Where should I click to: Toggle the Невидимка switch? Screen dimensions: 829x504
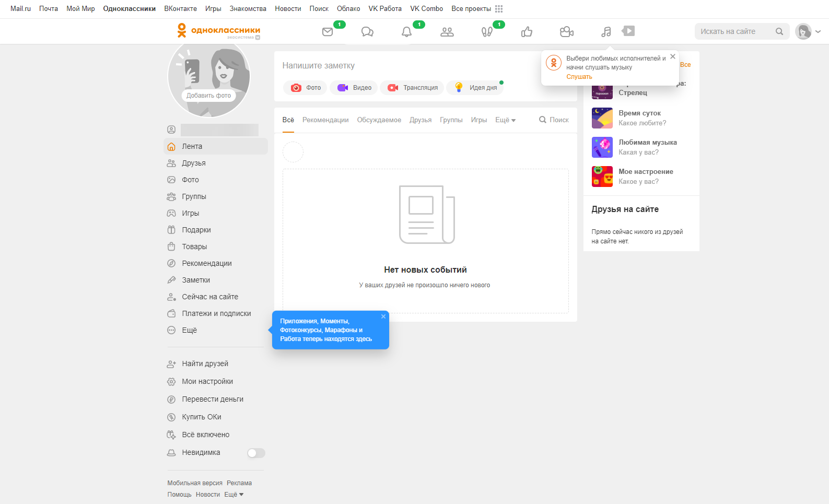coord(256,453)
